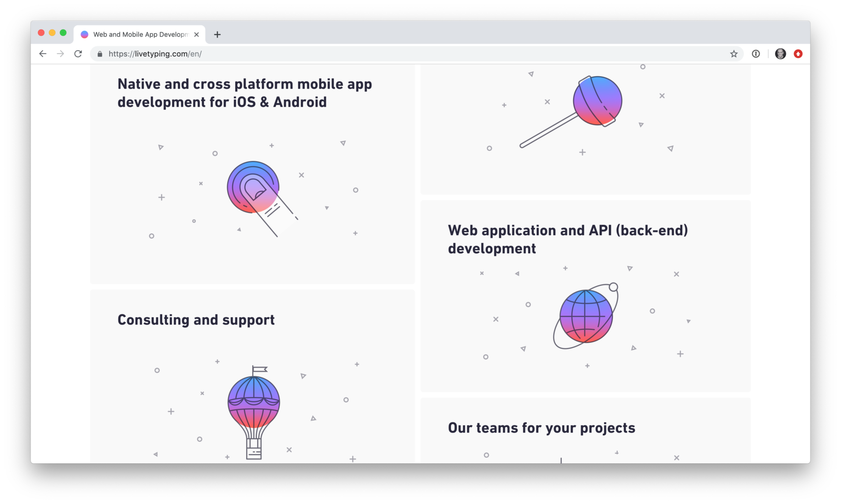Bookmark this page with the star icon
This screenshot has width=841, height=504.
(733, 54)
